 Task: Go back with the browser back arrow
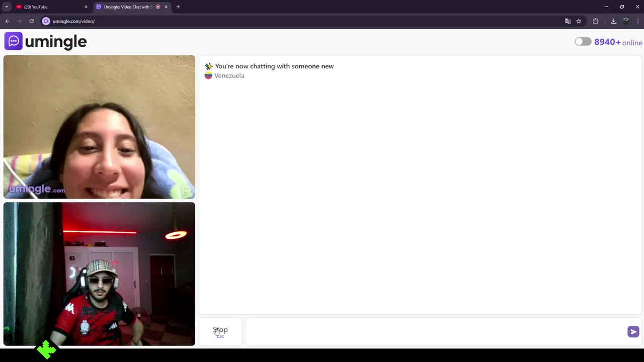coord(7,21)
